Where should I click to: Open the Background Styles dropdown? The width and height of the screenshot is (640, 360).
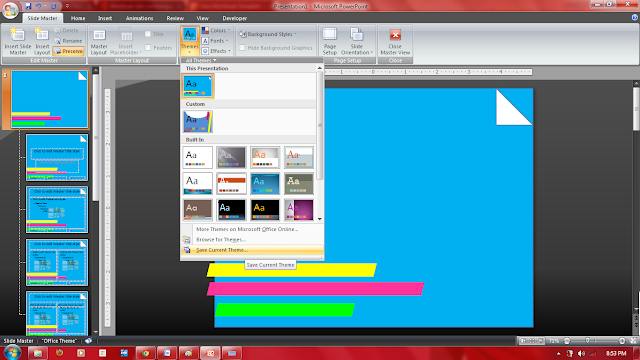pyautogui.click(x=268, y=34)
